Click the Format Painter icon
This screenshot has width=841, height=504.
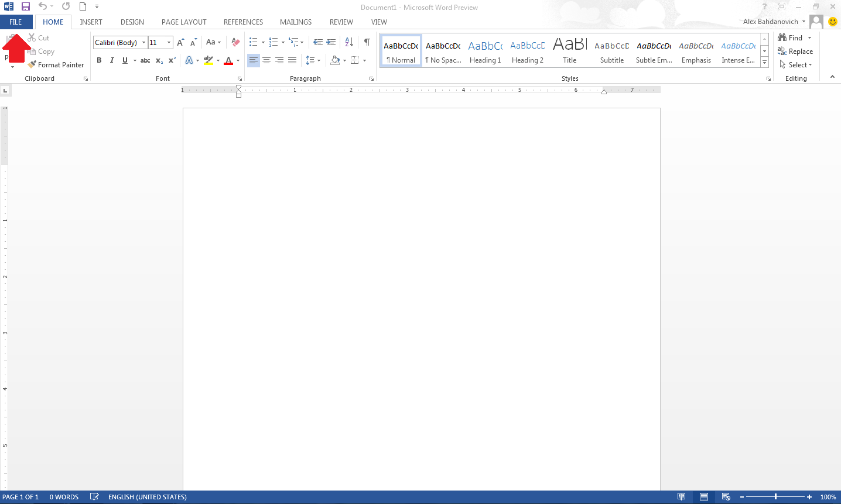(32, 64)
